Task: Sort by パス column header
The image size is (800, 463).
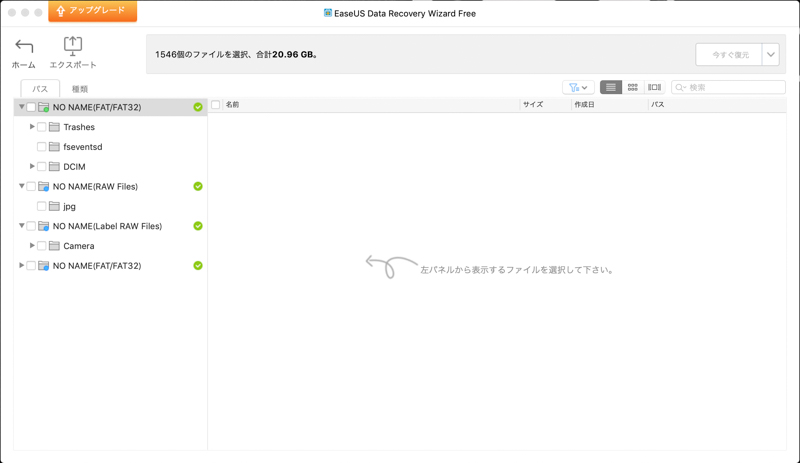Action: (x=657, y=105)
